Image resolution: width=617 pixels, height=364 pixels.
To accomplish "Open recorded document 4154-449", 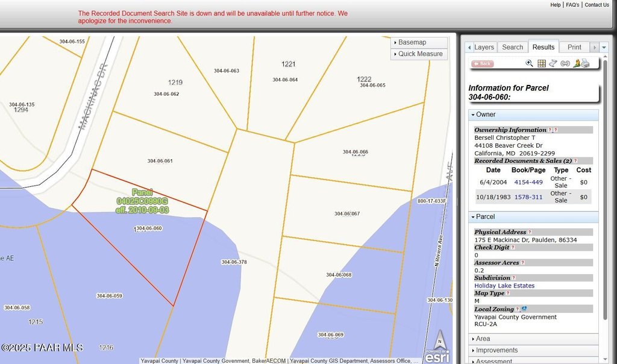I will coord(528,182).
